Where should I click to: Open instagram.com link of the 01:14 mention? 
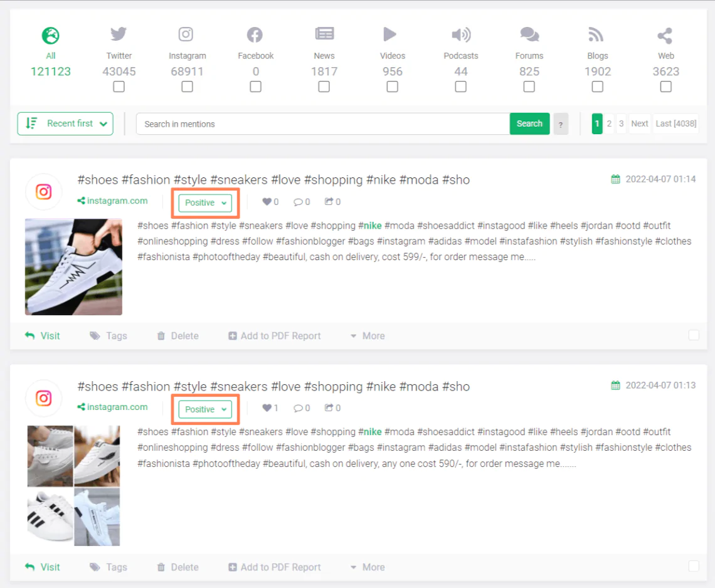(x=113, y=201)
